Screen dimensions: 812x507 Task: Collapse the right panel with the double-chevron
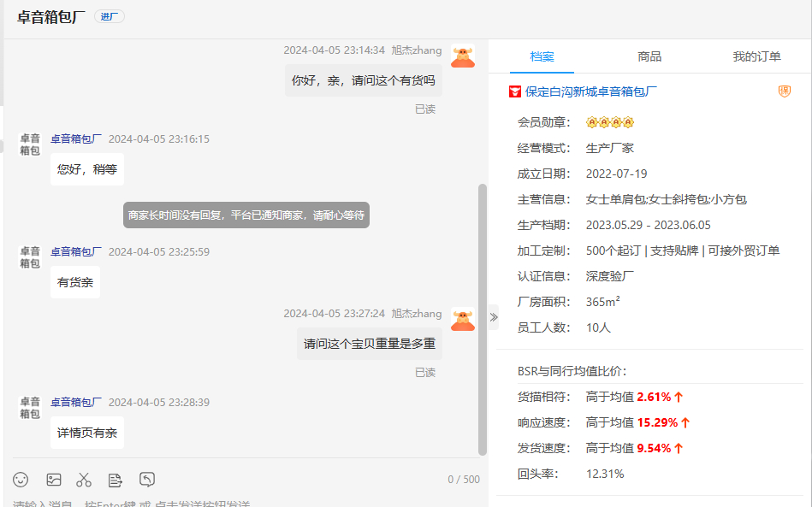tap(493, 317)
